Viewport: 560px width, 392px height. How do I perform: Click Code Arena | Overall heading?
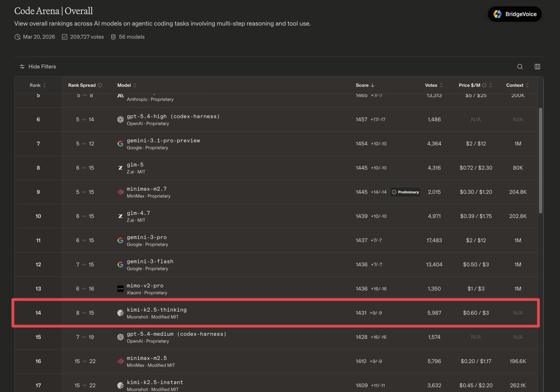(54, 11)
